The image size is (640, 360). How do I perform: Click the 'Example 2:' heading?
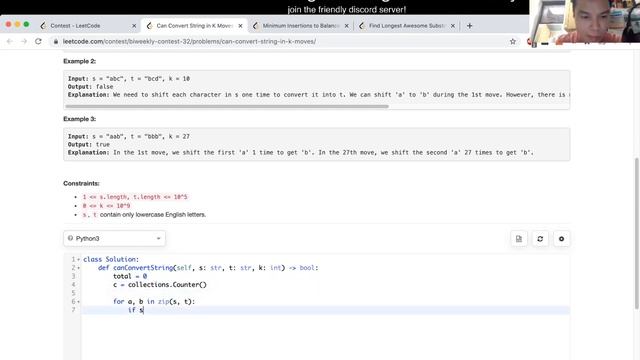coord(80,61)
